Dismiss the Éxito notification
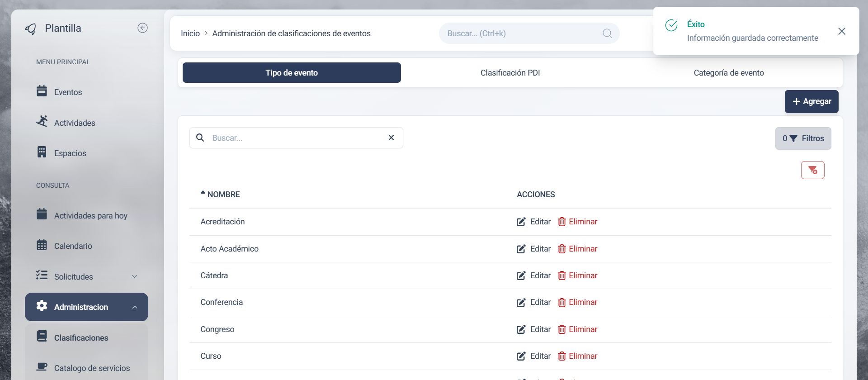This screenshot has width=868, height=380. pyautogui.click(x=841, y=31)
